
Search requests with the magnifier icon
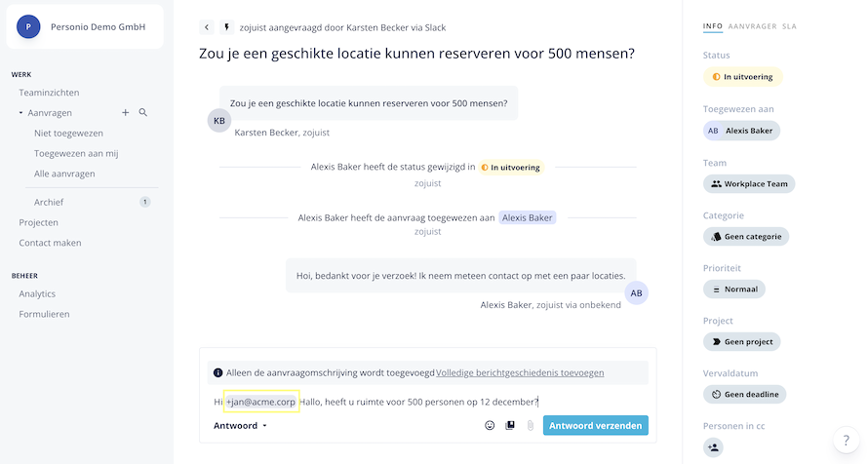[x=143, y=113]
